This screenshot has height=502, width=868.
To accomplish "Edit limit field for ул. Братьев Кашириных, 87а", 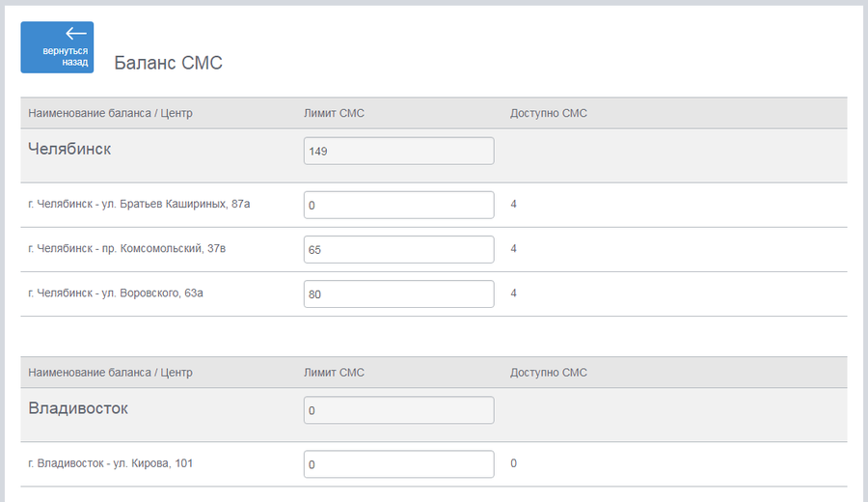I will pos(398,205).
